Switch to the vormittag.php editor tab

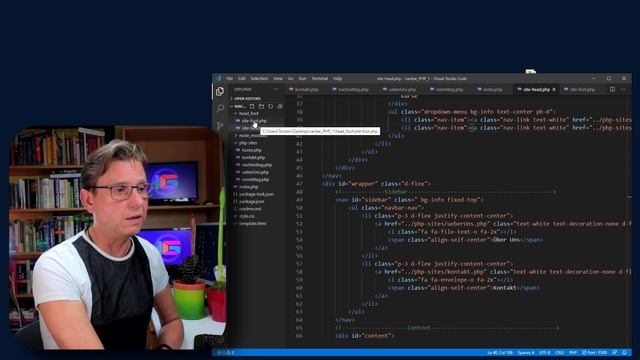(447, 89)
